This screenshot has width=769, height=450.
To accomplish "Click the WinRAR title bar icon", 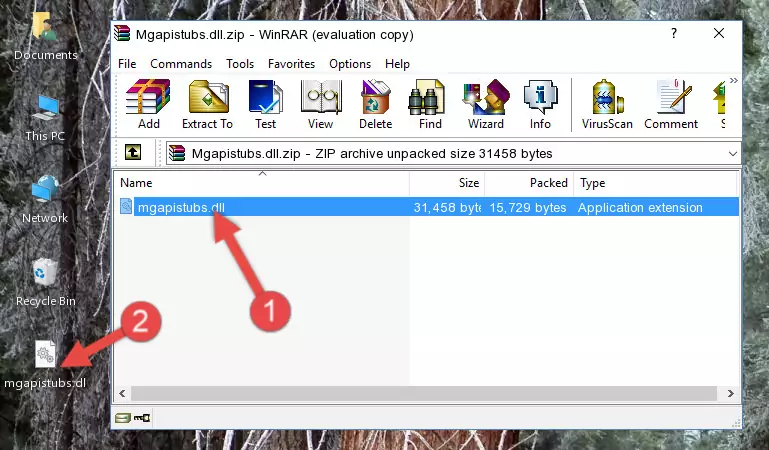I will (x=122, y=33).
